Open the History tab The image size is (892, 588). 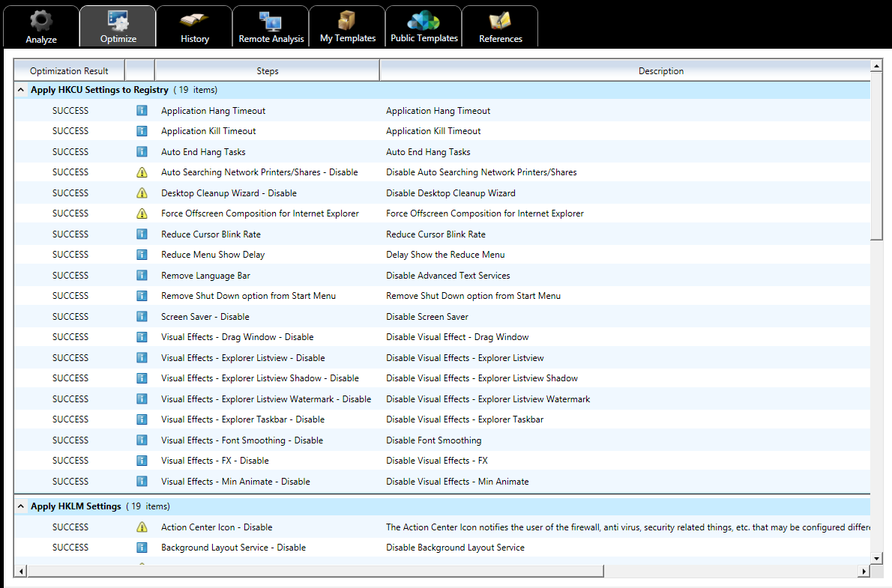click(195, 26)
